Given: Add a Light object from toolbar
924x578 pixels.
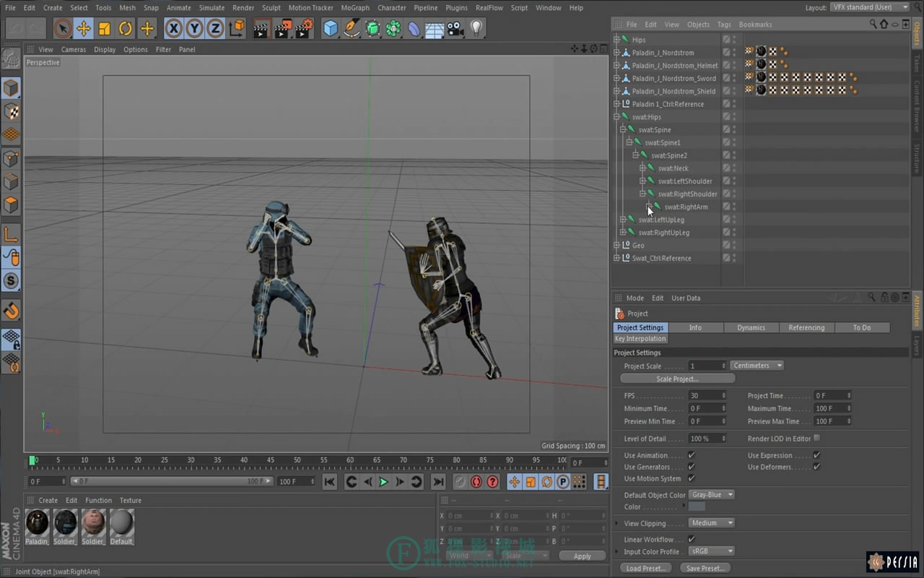Looking at the screenshot, I should point(476,29).
